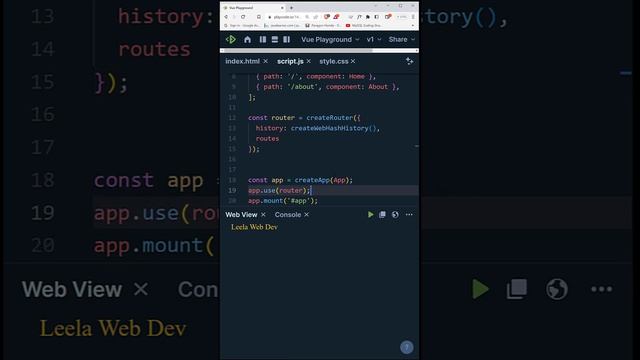Click the sparkle AI assistant icon
This screenshot has width=640, height=360.
coord(409,61)
